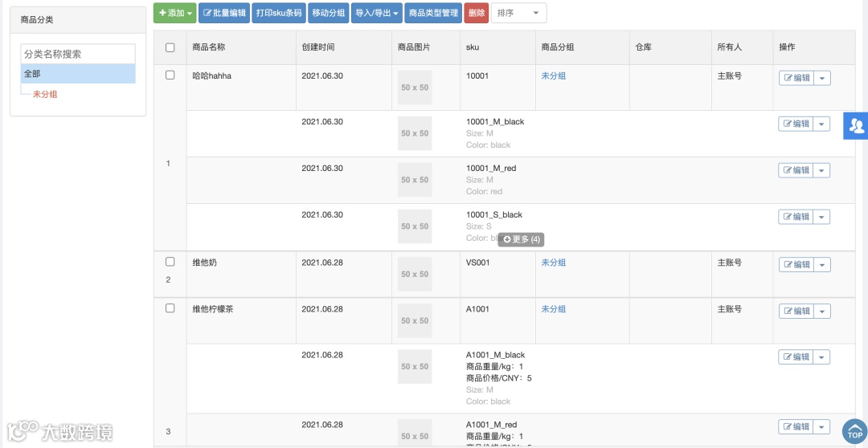Open edit dropdown arrow for 10001_M_red
868x448 pixels.
(x=822, y=170)
